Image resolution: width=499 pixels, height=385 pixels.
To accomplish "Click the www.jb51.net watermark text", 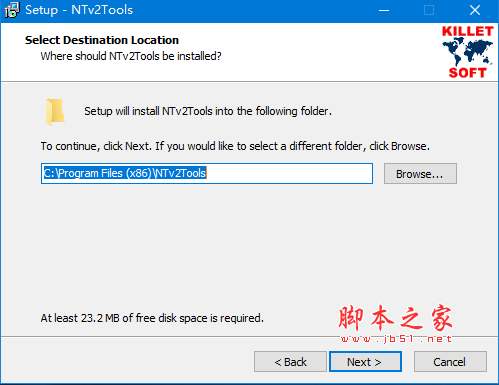I will pyautogui.click(x=396, y=339).
